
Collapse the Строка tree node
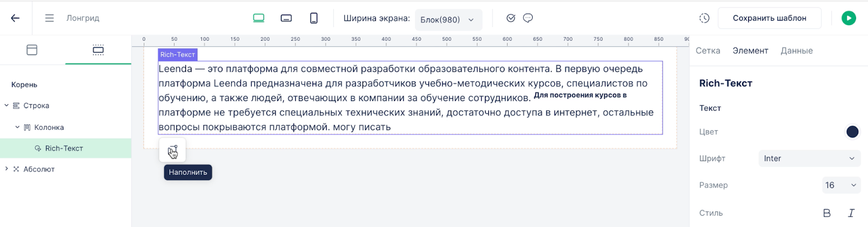7,105
